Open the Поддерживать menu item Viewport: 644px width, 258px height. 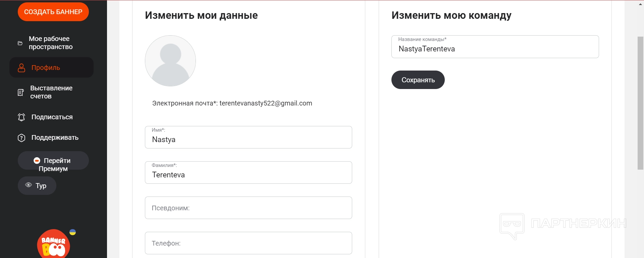[55, 138]
